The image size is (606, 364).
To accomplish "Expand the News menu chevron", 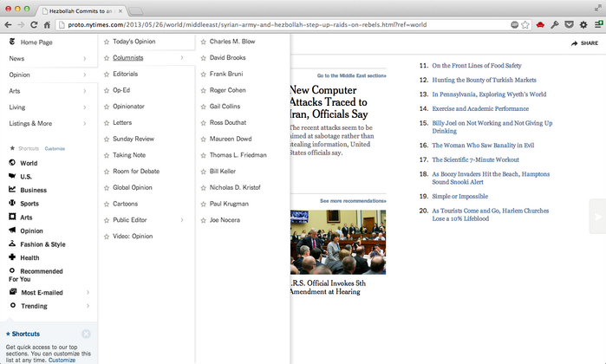I will (85, 58).
